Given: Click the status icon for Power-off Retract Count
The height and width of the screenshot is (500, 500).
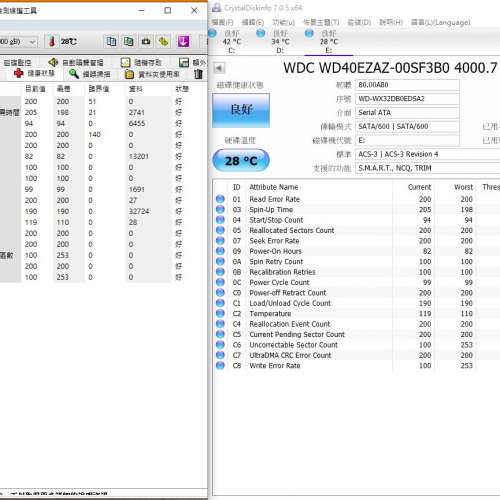Looking at the screenshot, I should tap(220, 292).
